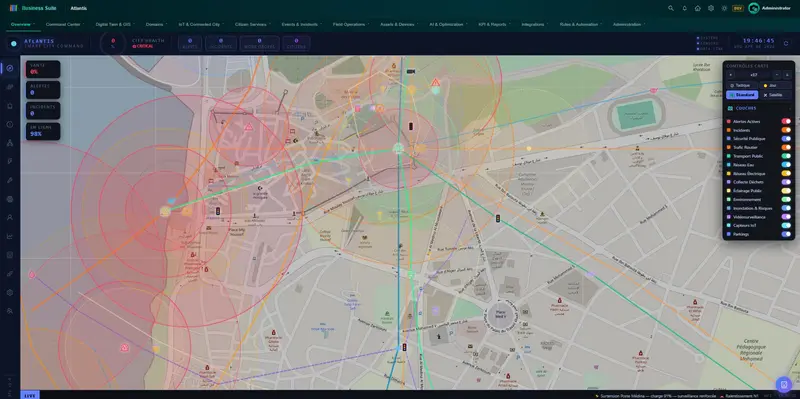Click the Toggle Capteurs IoT layer
This screenshot has width=800, height=399.
point(786,226)
